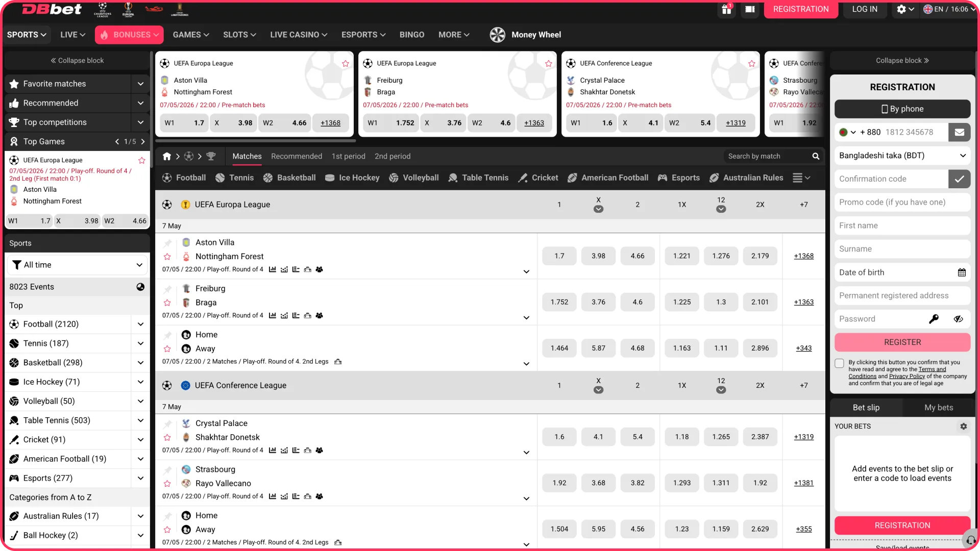980x551 pixels.
Task: Favorite the Crystal Palace card
Action: [x=752, y=64]
